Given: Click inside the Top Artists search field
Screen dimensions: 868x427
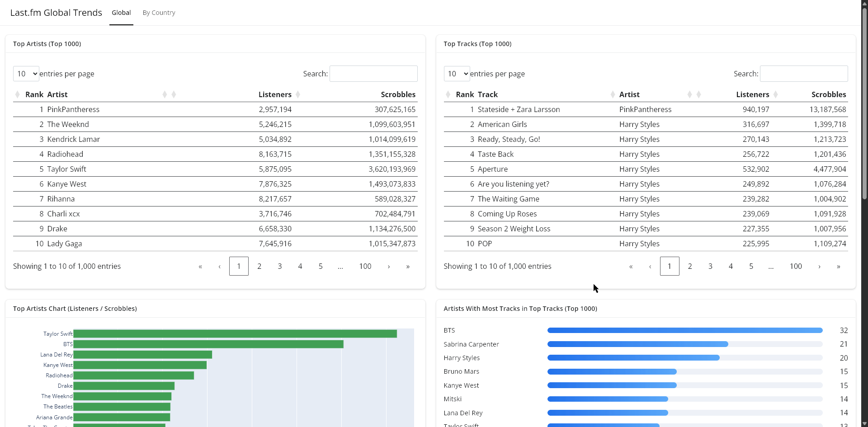Looking at the screenshot, I should pyautogui.click(x=373, y=73).
